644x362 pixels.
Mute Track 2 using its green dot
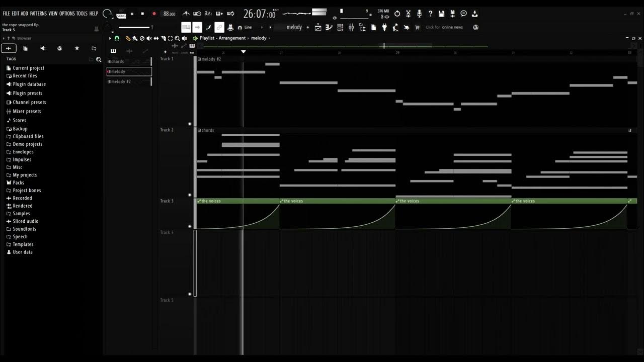tap(190, 195)
